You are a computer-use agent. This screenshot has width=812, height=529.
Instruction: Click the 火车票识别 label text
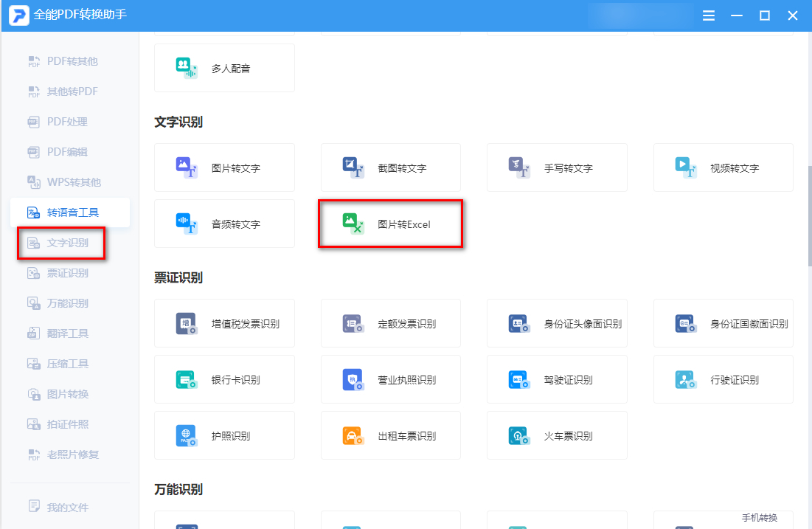click(x=568, y=436)
